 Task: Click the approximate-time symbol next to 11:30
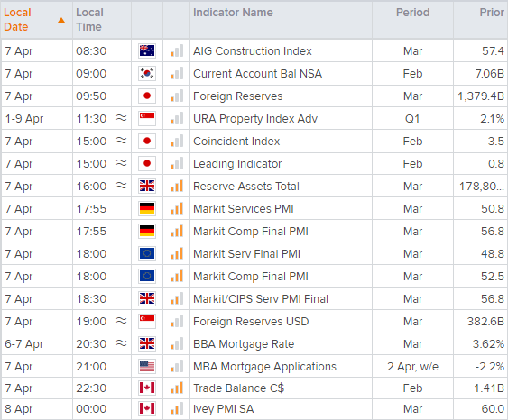tap(122, 118)
